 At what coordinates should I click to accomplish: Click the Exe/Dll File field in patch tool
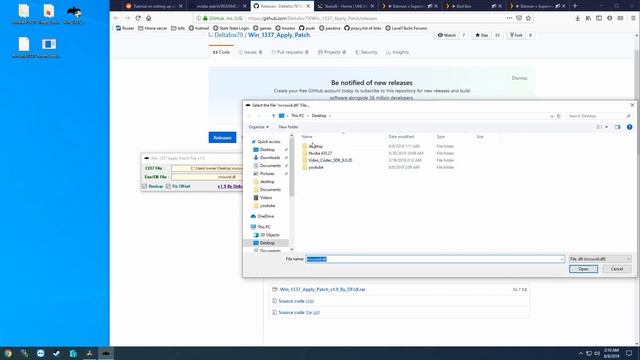click(207, 177)
